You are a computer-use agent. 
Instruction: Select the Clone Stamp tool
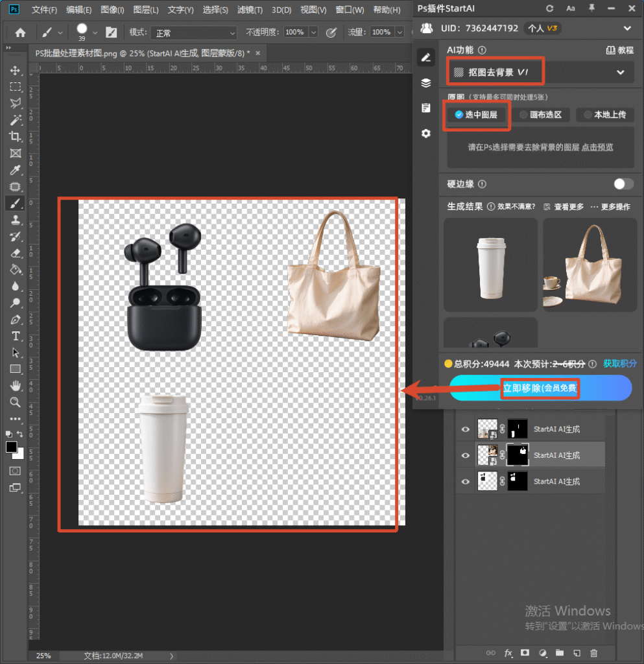pos(16,220)
